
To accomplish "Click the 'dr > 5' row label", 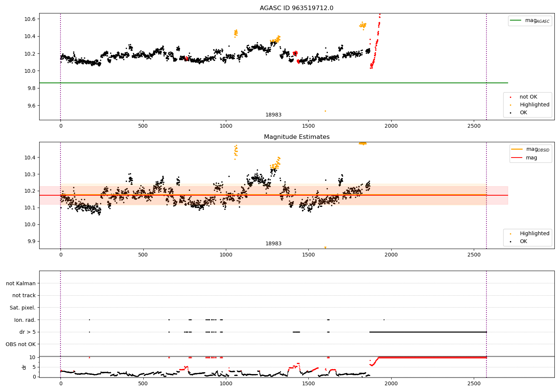I will pyautogui.click(x=28, y=332).
